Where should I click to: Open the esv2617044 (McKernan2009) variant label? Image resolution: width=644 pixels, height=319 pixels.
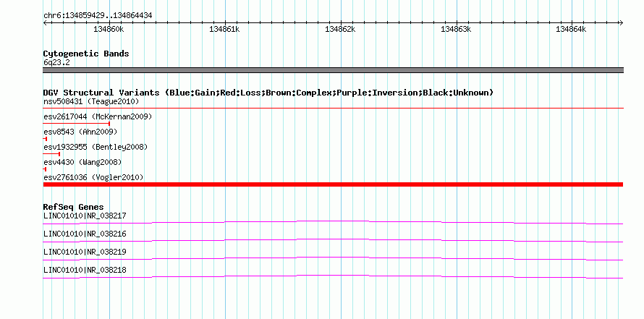(x=98, y=117)
